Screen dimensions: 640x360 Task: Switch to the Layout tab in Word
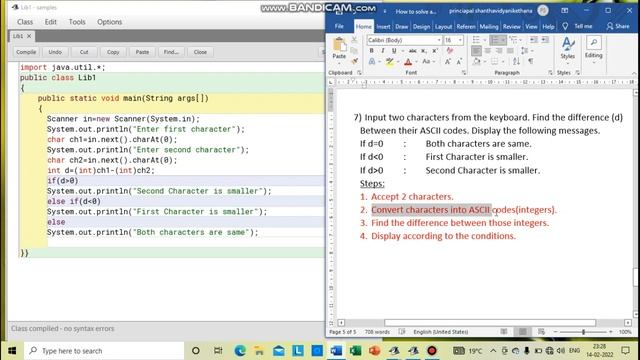coord(443,27)
